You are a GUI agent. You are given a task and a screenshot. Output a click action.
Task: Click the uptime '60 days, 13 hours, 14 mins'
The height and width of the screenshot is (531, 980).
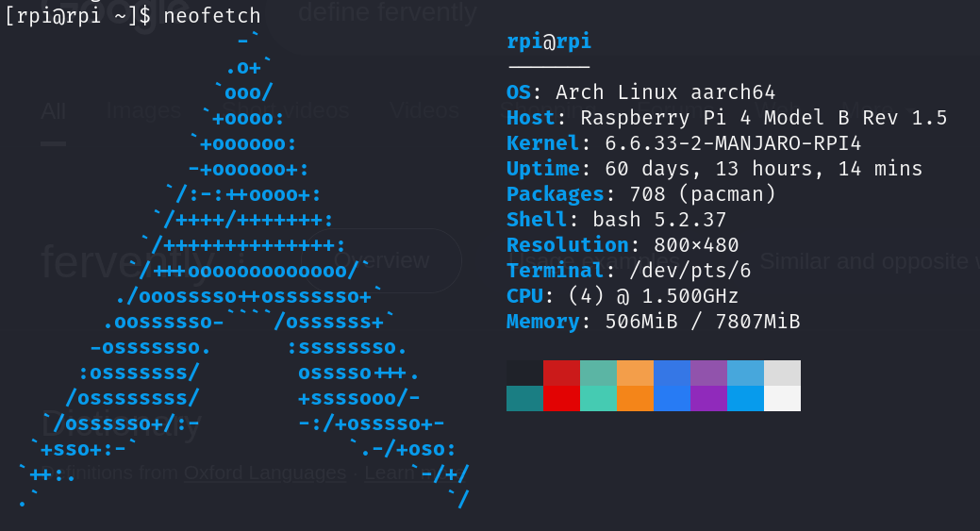763,169
